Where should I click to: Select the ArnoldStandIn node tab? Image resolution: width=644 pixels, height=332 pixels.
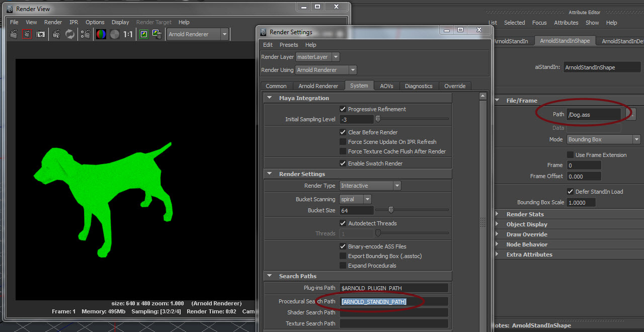[512, 41]
